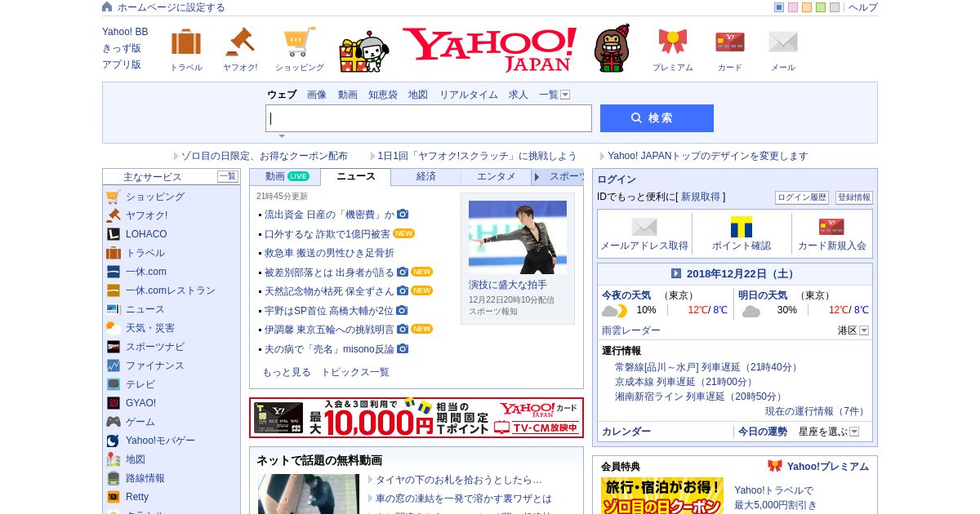Click もっと見る under news list
The image size is (980, 514).
point(287,372)
